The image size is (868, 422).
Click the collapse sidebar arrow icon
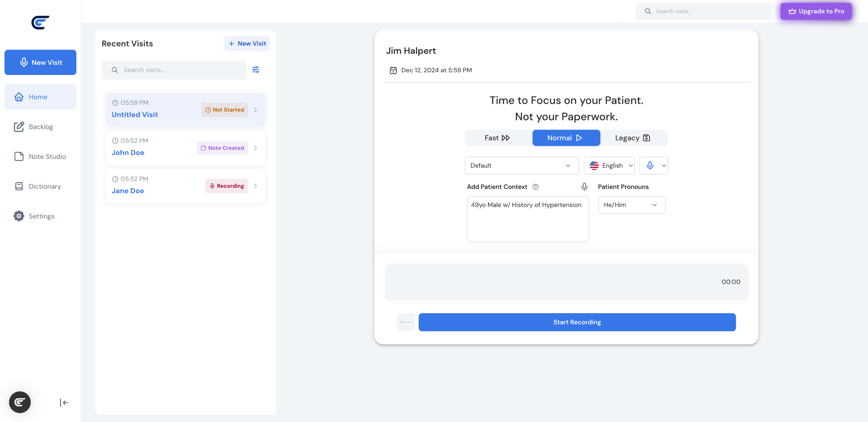click(64, 402)
